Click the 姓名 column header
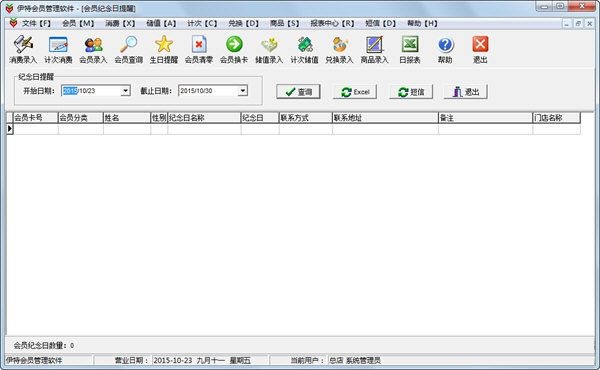 (127, 118)
